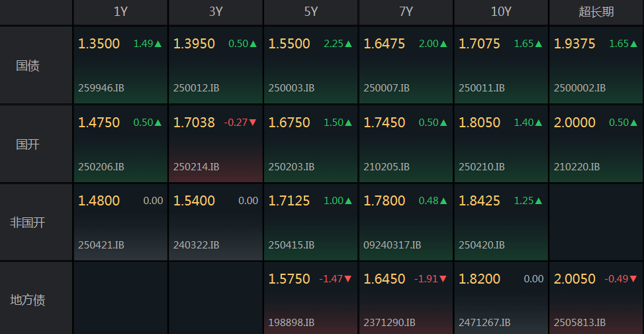Click the 国债 row label

pos(28,66)
